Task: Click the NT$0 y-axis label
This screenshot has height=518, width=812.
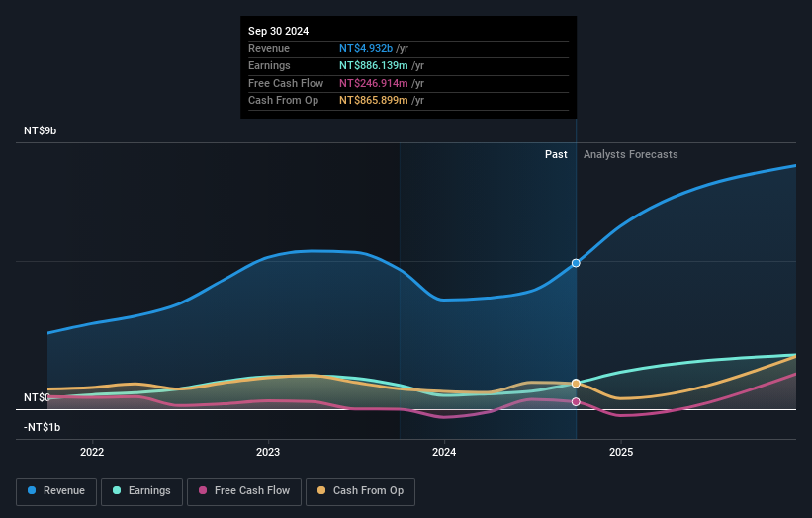Action: tap(37, 397)
